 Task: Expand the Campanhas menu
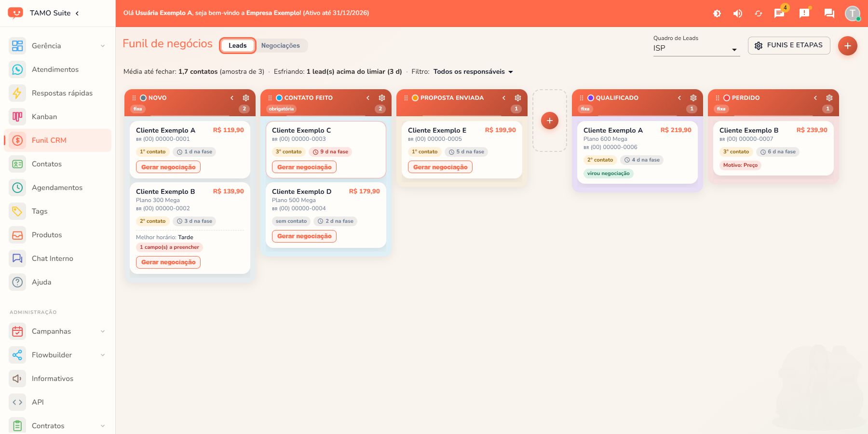(x=58, y=331)
